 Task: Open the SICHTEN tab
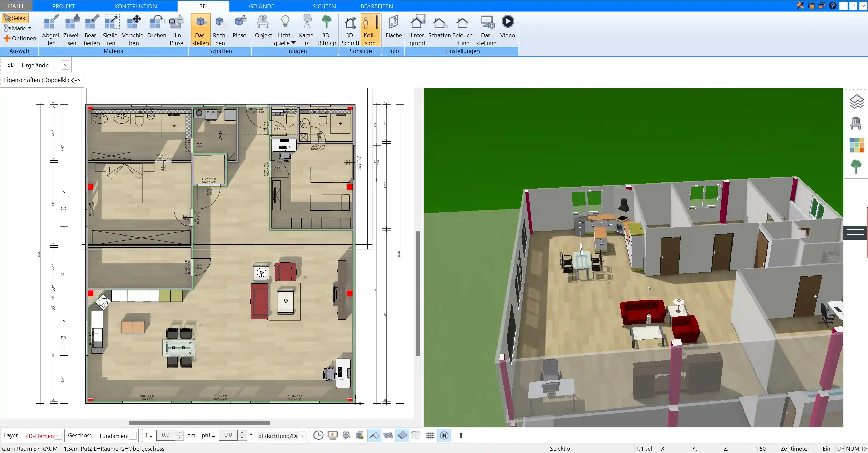[x=324, y=6]
